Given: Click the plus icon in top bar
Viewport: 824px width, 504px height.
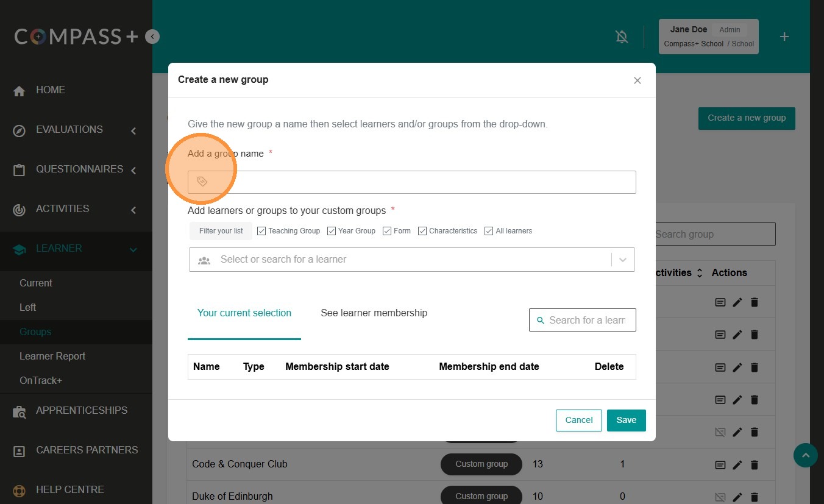Looking at the screenshot, I should tap(784, 37).
